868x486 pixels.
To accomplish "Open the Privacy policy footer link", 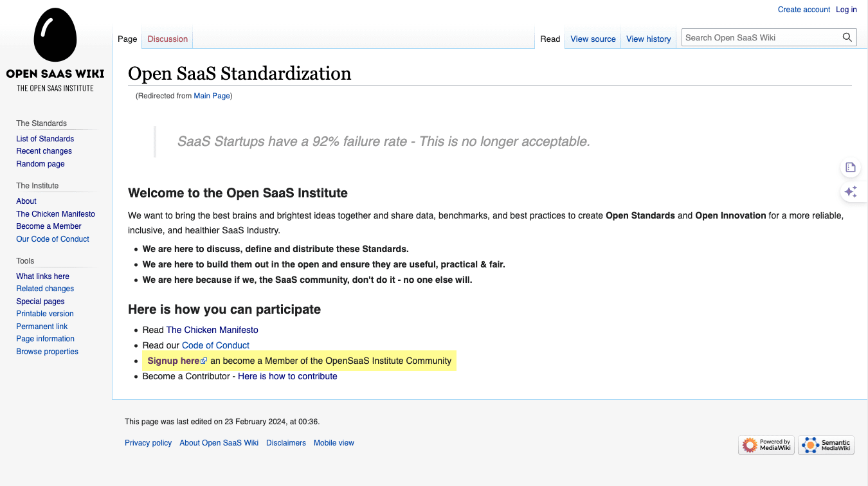I will tap(148, 443).
